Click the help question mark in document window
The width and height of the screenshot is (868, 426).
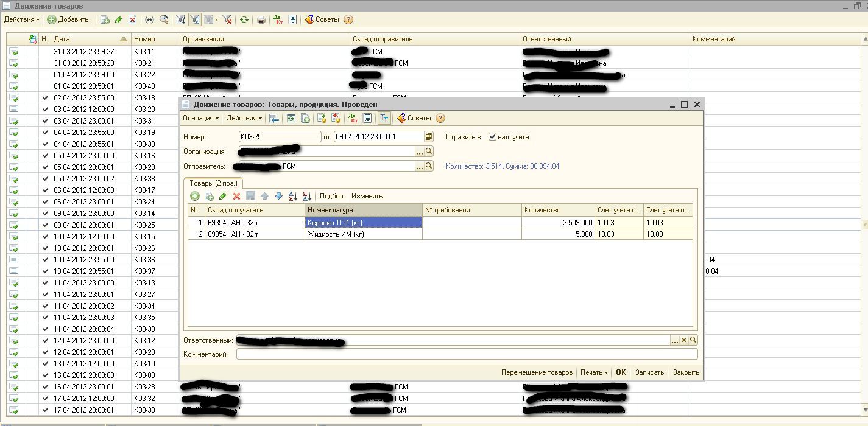coord(440,118)
